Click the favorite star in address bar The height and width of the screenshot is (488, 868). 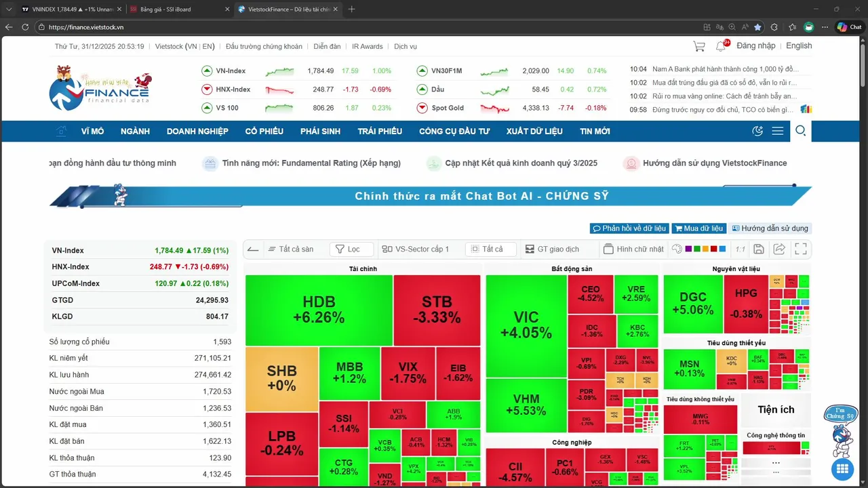[x=757, y=27]
